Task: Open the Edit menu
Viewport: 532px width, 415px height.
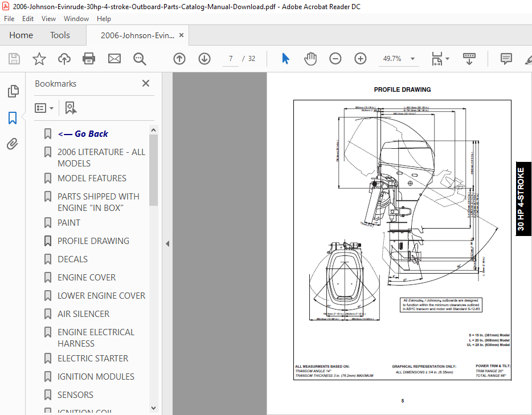Action: coord(28,19)
